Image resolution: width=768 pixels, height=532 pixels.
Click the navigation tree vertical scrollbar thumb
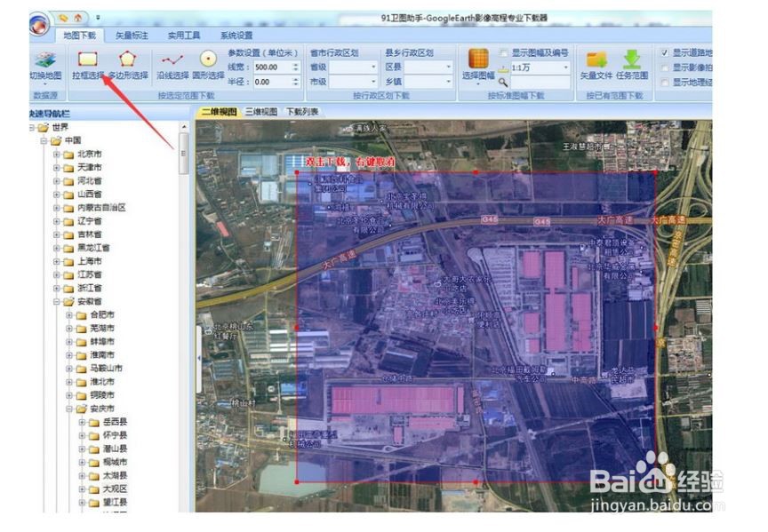(x=184, y=153)
